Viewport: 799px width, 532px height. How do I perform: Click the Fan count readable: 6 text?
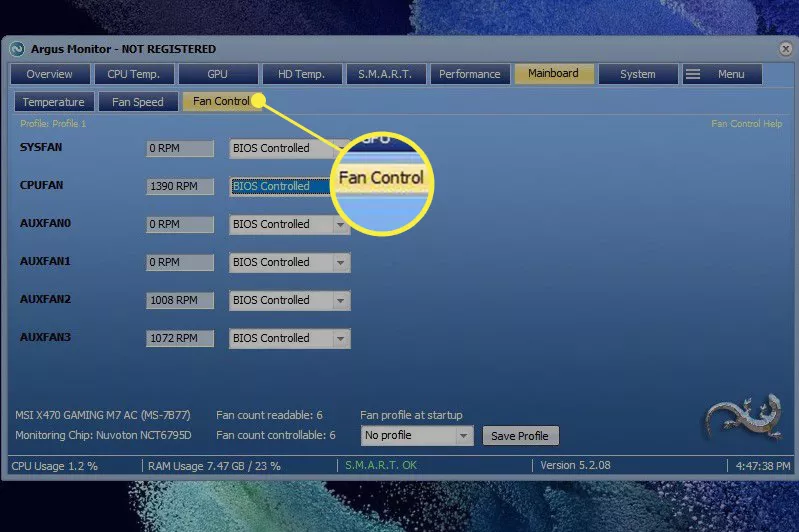269,415
